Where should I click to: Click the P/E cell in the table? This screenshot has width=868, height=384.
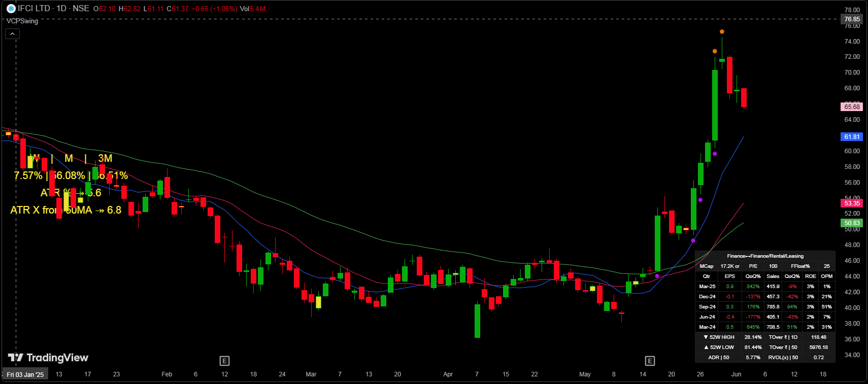(753, 266)
